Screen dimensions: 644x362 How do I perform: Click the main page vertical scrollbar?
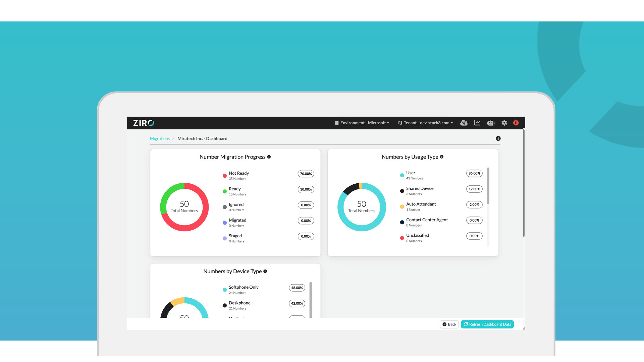[524, 183]
